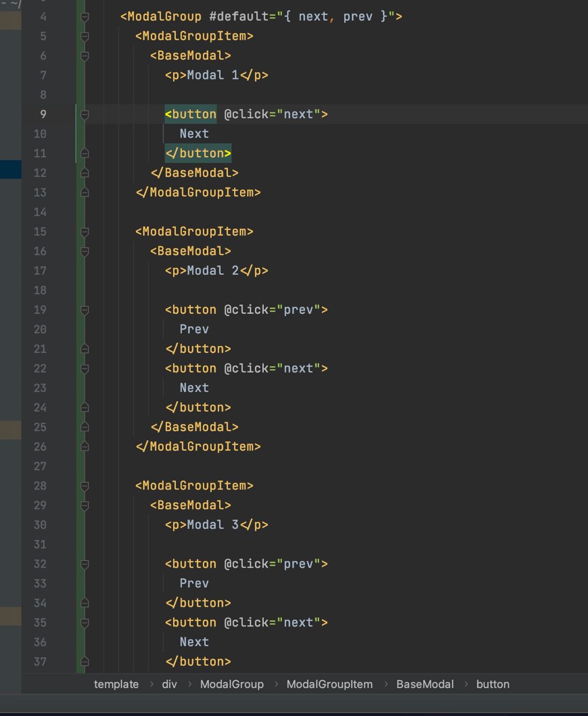
Task: Click the highlighted closing </button> tag on line 11
Action: point(198,153)
